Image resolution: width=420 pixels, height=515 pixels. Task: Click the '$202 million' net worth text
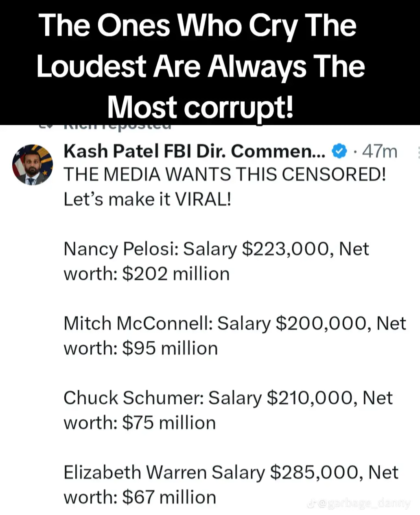coord(176,274)
